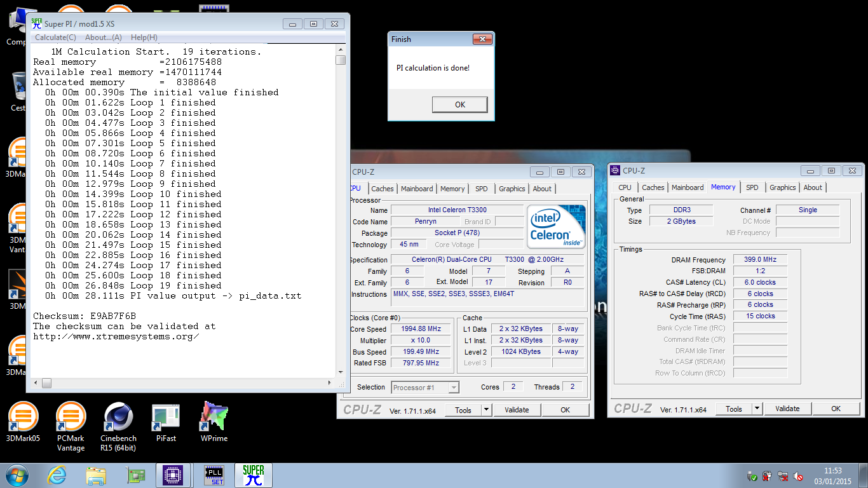
Task: Click Validate in the left CPU-Z window
Action: pos(517,410)
